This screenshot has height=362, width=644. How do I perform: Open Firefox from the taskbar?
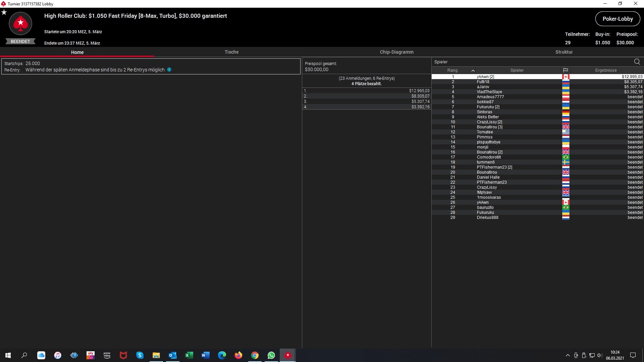point(238,355)
